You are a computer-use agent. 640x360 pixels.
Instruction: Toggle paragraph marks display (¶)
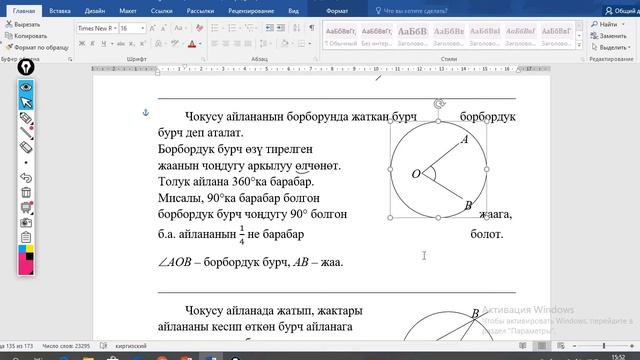tap(312, 28)
